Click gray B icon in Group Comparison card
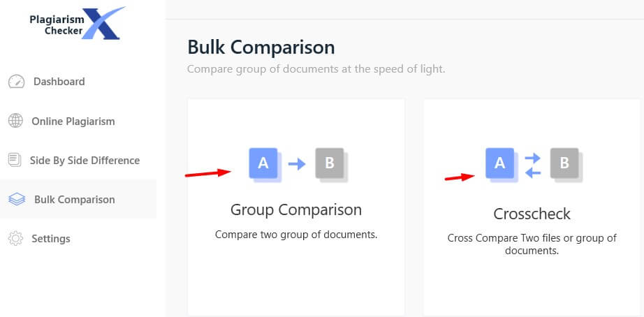The height and width of the screenshot is (317, 644). coord(332,165)
